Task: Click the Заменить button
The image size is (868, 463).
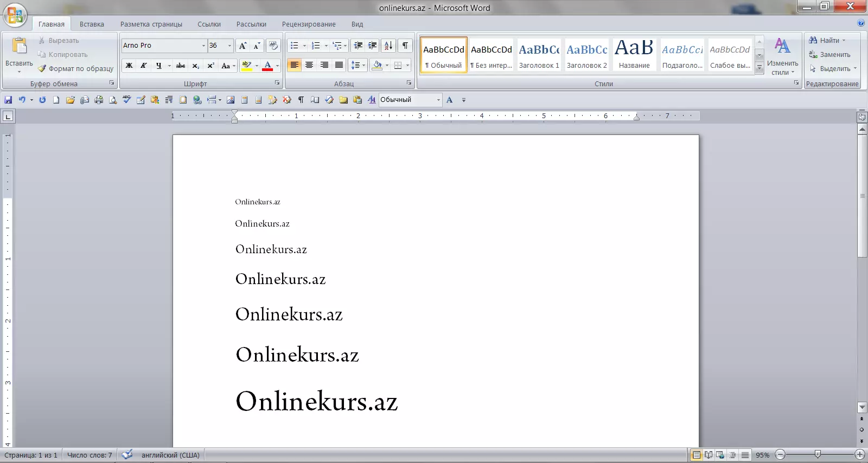Action: pyautogui.click(x=829, y=55)
